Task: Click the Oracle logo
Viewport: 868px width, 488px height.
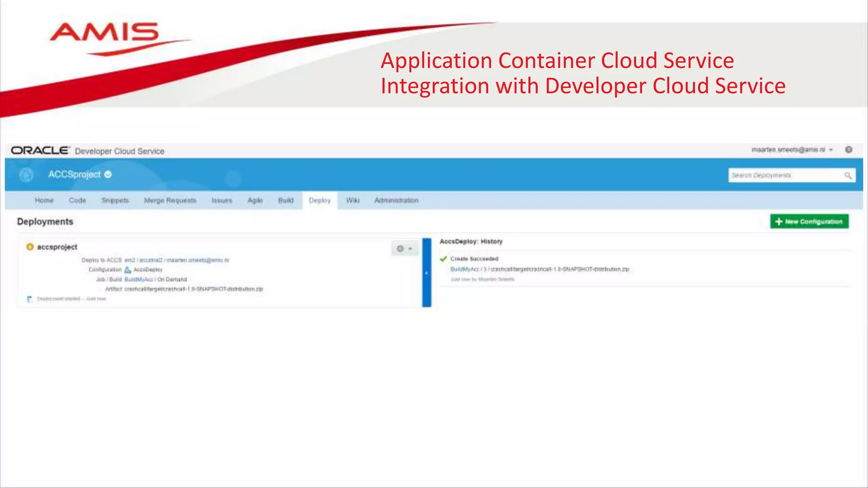Action: coord(40,150)
